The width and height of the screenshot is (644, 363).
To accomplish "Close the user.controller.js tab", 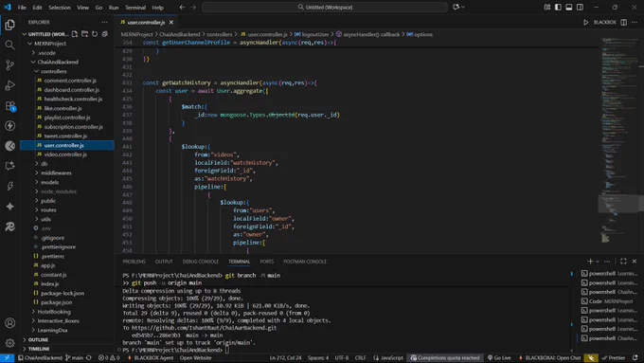I will [171, 22].
